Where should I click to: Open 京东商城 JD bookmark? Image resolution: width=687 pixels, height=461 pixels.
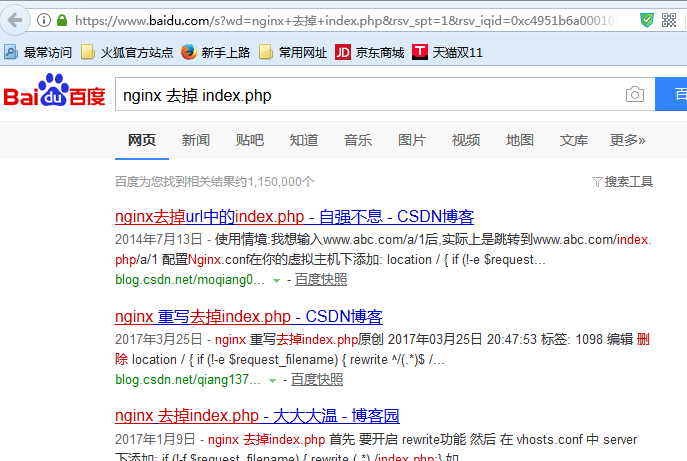[370, 53]
